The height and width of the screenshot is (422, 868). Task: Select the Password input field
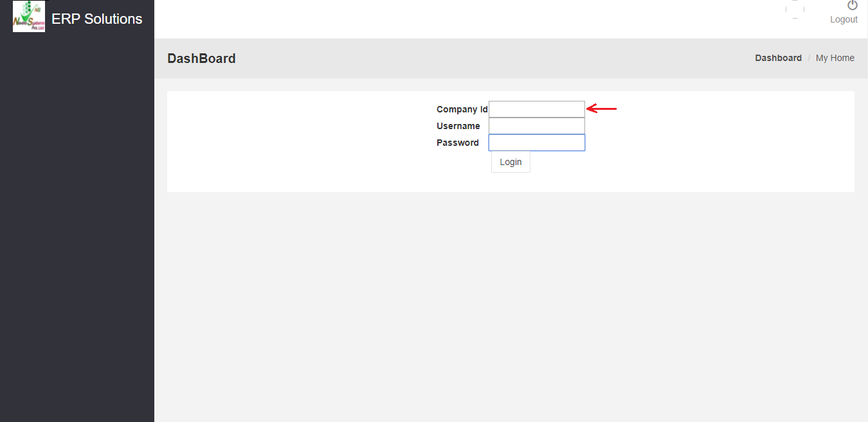pos(537,143)
